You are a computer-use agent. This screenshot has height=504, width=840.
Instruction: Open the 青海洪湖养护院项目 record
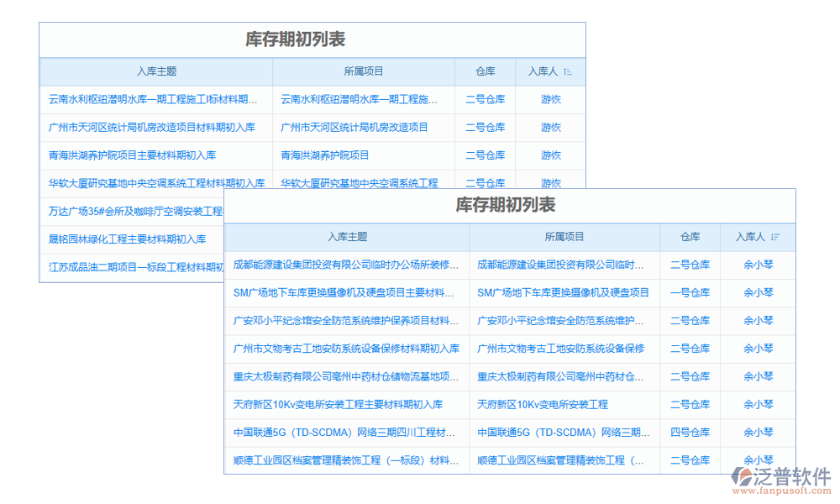coord(132,155)
